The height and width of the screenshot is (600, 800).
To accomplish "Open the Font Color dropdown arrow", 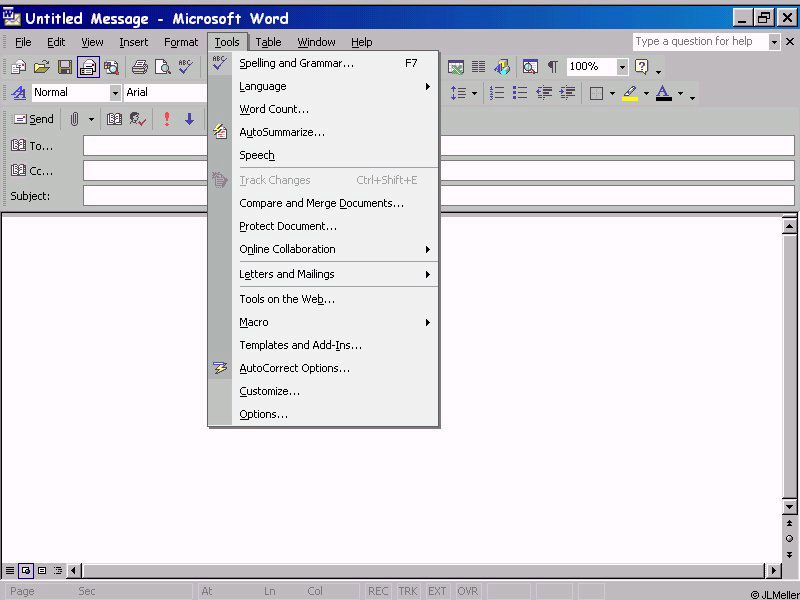I will click(x=680, y=93).
